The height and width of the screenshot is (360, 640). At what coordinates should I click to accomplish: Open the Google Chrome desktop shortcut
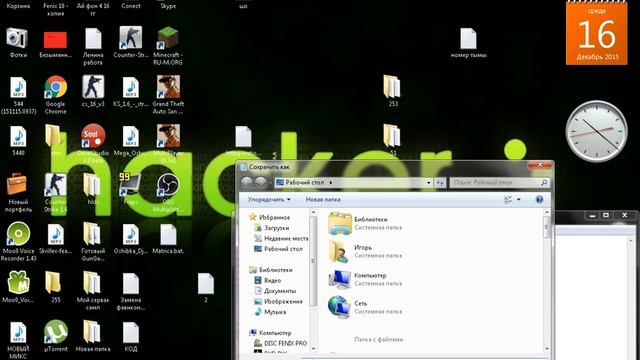[56, 87]
